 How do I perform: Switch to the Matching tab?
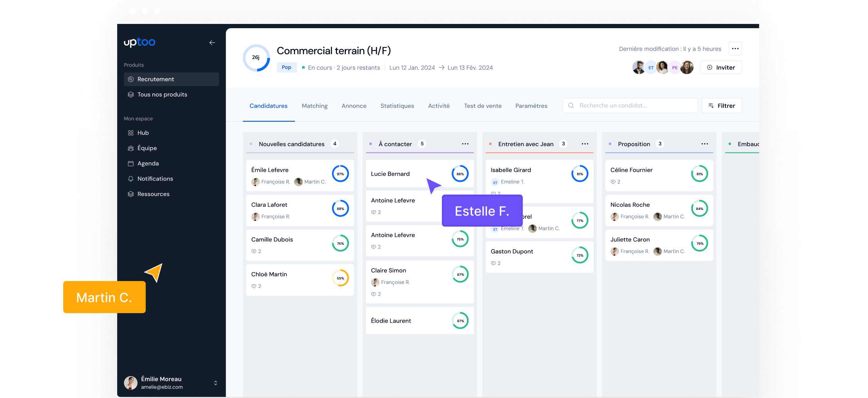coord(314,106)
